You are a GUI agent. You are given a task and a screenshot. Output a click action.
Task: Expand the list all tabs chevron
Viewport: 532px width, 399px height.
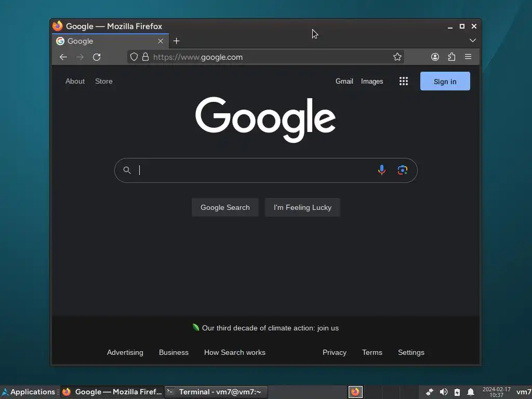click(x=472, y=41)
